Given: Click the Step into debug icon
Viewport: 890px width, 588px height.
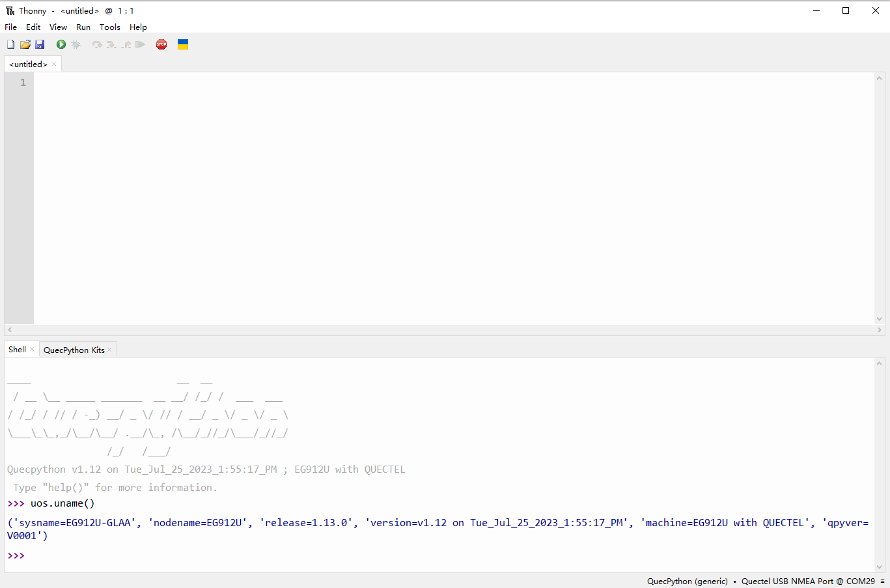Looking at the screenshot, I should pyautogui.click(x=111, y=44).
